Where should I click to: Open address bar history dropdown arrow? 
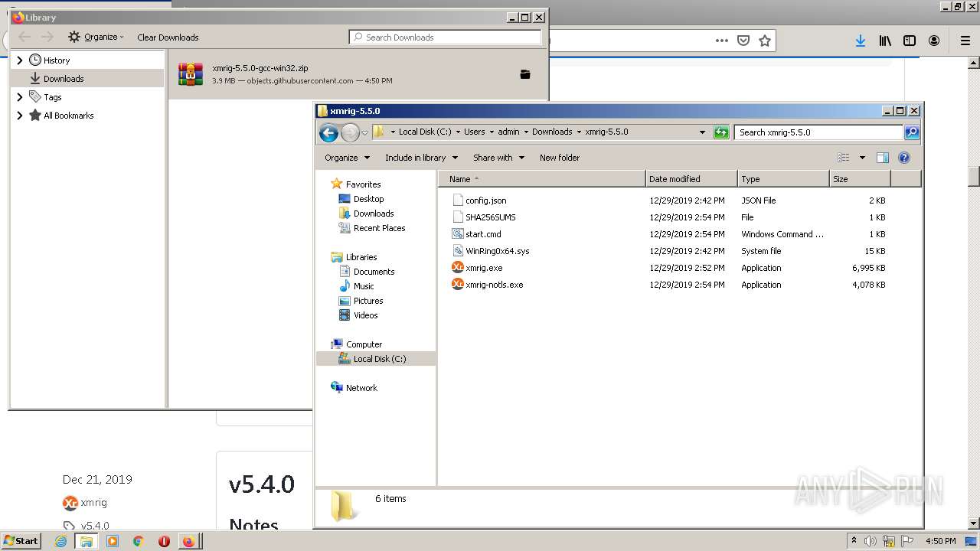click(702, 132)
